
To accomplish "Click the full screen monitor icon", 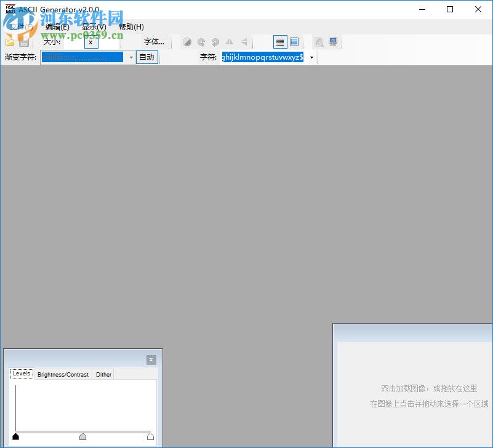I will 333,42.
